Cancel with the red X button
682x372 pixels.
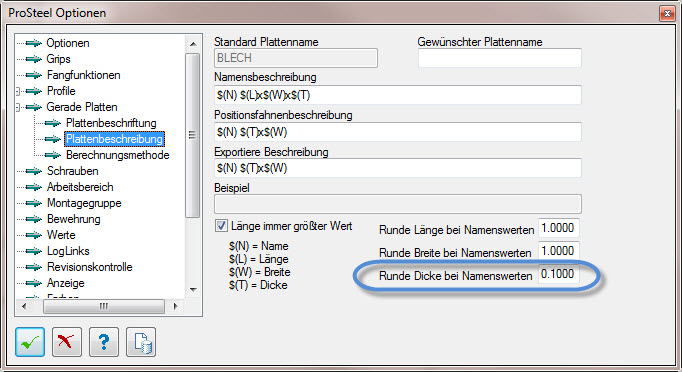(x=67, y=342)
